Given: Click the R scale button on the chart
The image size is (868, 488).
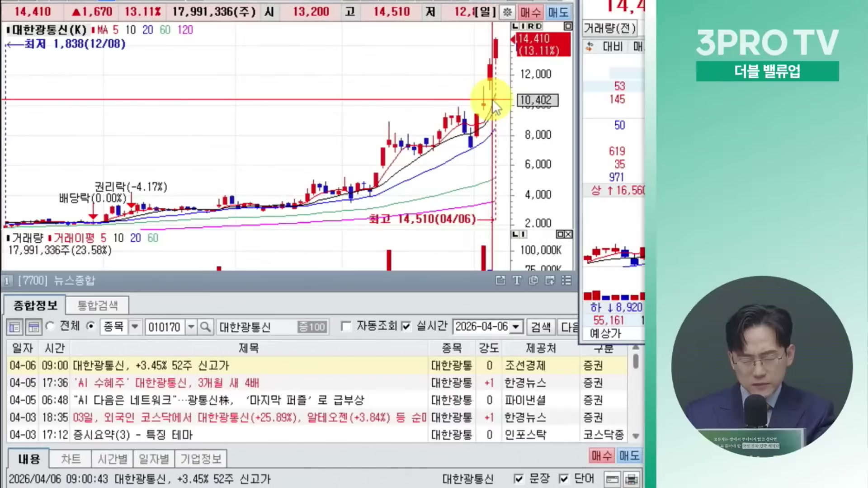Looking at the screenshot, I should [530, 26].
